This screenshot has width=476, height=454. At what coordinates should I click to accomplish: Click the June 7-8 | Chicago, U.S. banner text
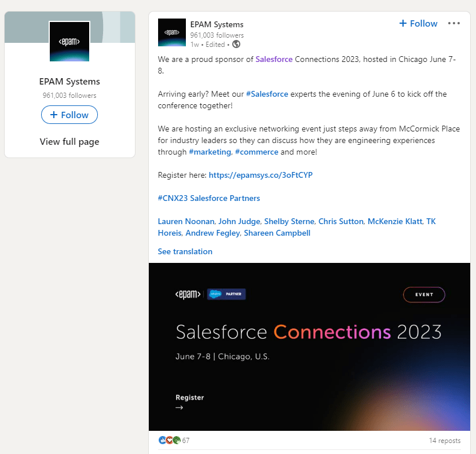pyautogui.click(x=222, y=356)
